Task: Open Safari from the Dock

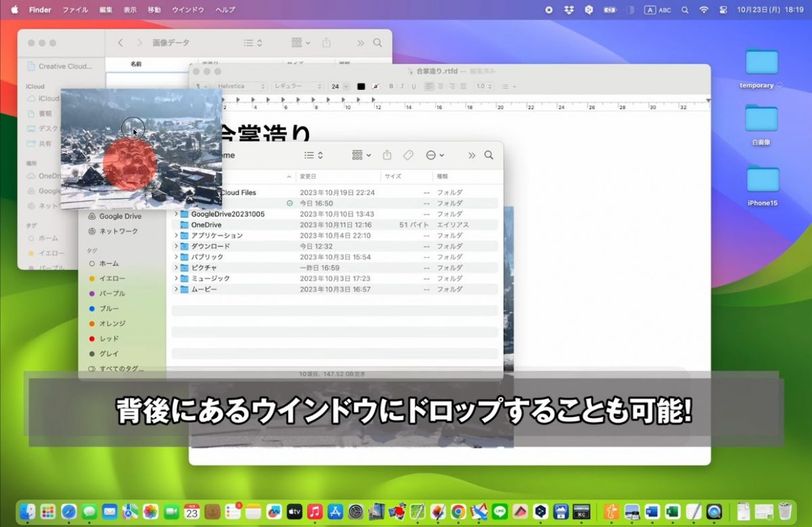Action: pyautogui.click(x=68, y=511)
